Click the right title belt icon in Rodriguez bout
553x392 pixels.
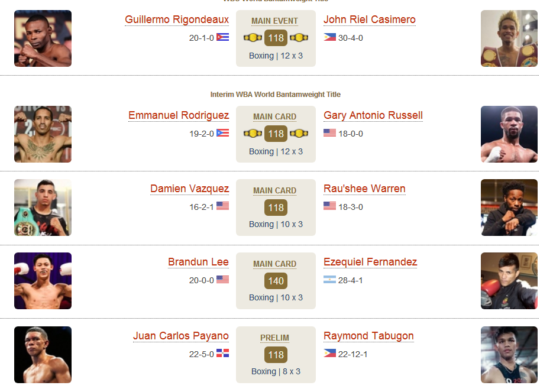299,133
